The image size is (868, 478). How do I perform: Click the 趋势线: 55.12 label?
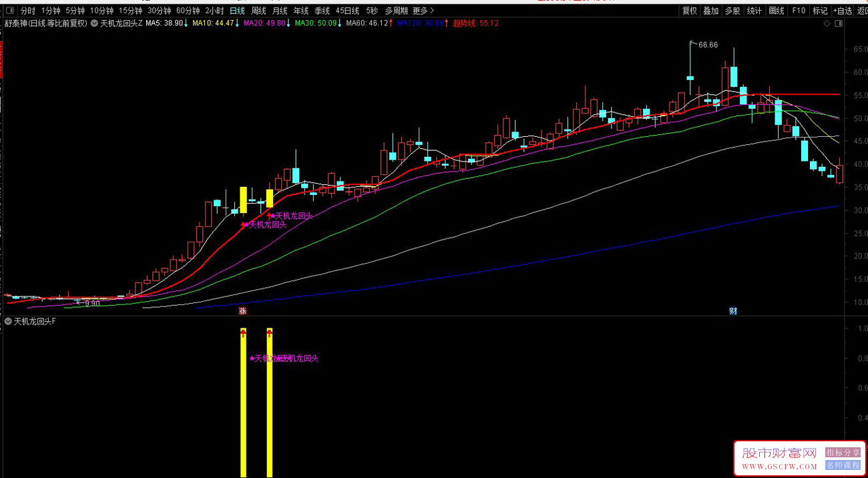pyautogui.click(x=475, y=23)
